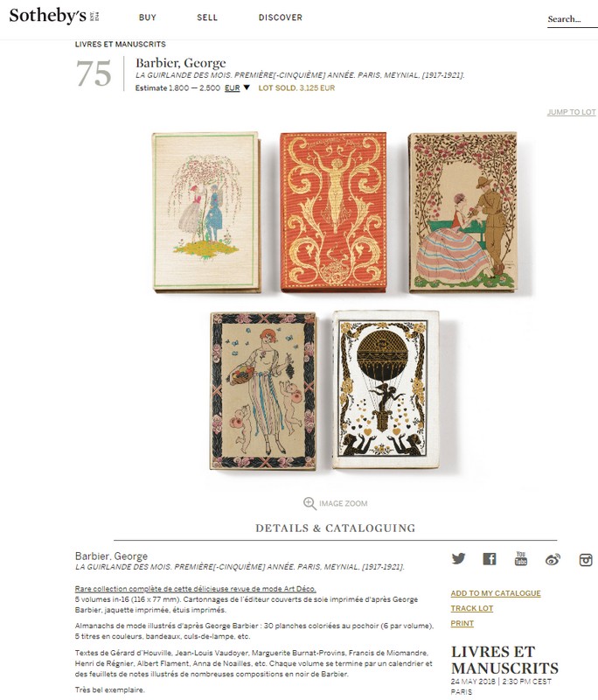
Task: Open the YouTube icon
Action: click(521, 558)
